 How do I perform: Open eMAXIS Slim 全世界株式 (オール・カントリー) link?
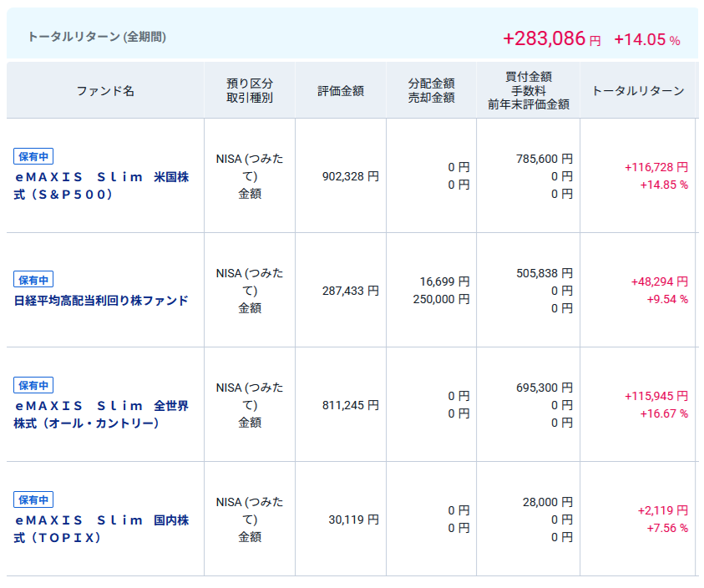click(101, 414)
